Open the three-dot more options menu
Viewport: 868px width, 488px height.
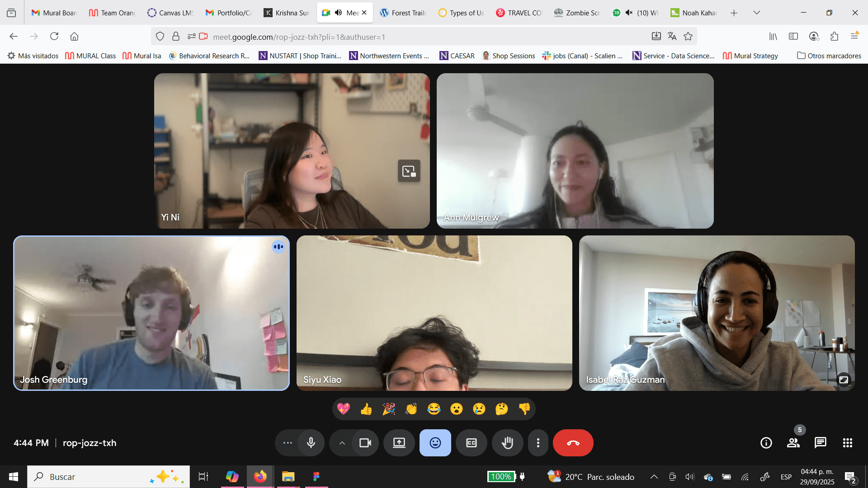coord(538,443)
